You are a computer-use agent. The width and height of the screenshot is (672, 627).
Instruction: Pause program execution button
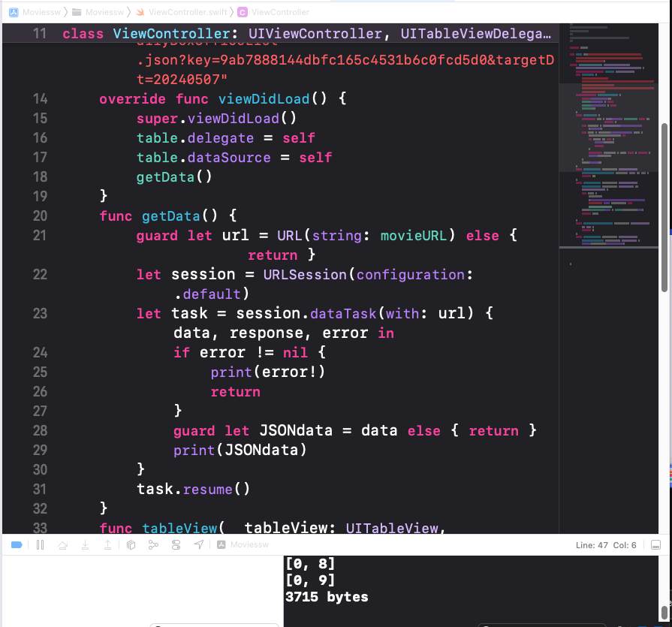(x=41, y=544)
